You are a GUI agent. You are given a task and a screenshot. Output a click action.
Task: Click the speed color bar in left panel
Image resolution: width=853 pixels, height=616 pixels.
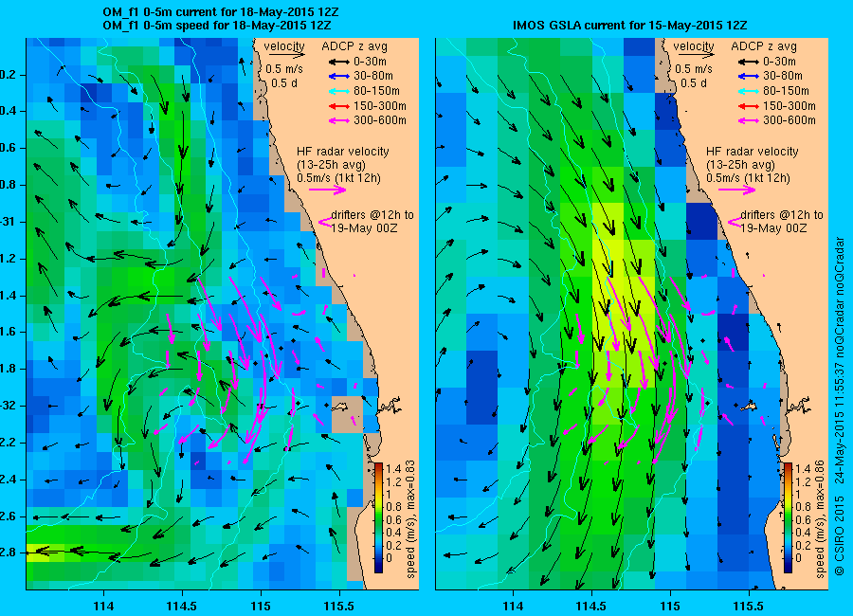[x=378, y=518]
